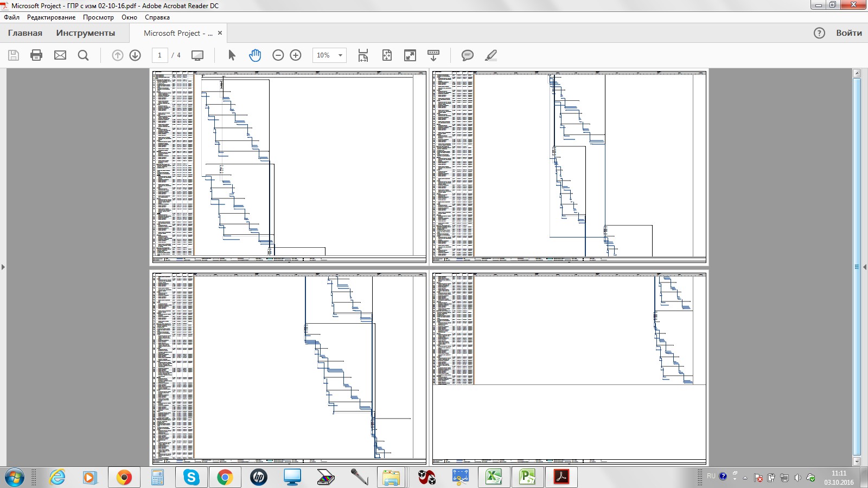Open the Окно menu
This screenshot has height=488, width=868.
click(x=129, y=17)
